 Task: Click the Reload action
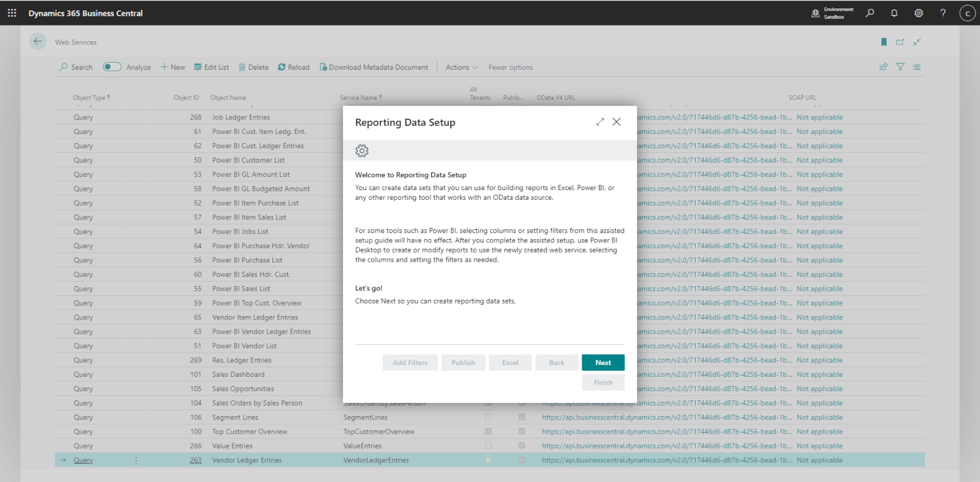pos(294,67)
